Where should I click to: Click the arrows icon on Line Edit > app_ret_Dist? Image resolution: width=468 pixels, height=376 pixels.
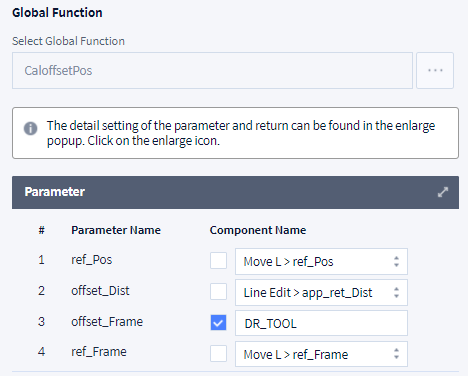(396, 292)
